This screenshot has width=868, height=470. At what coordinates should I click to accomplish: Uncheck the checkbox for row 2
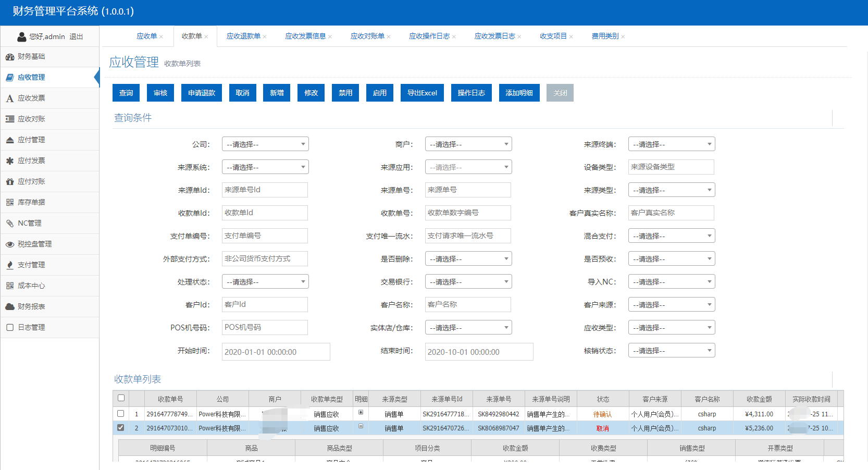coord(121,428)
